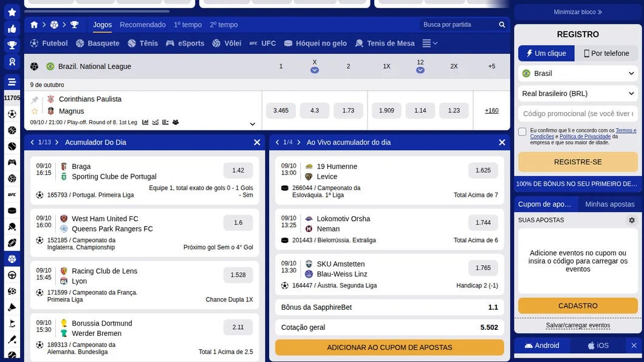
Task: Select Por telefone registration tab
Action: coord(606,53)
